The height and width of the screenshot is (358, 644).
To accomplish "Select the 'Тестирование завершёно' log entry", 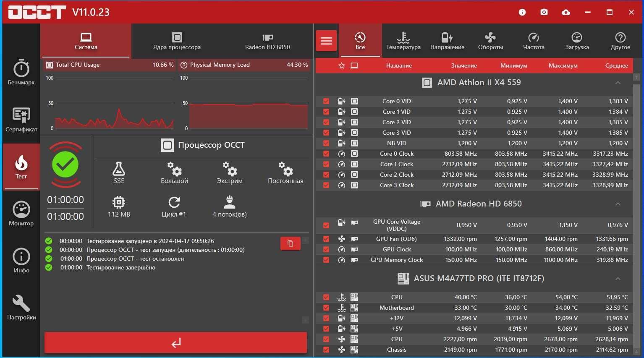I will pyautogui.click(x=121, y=267).
